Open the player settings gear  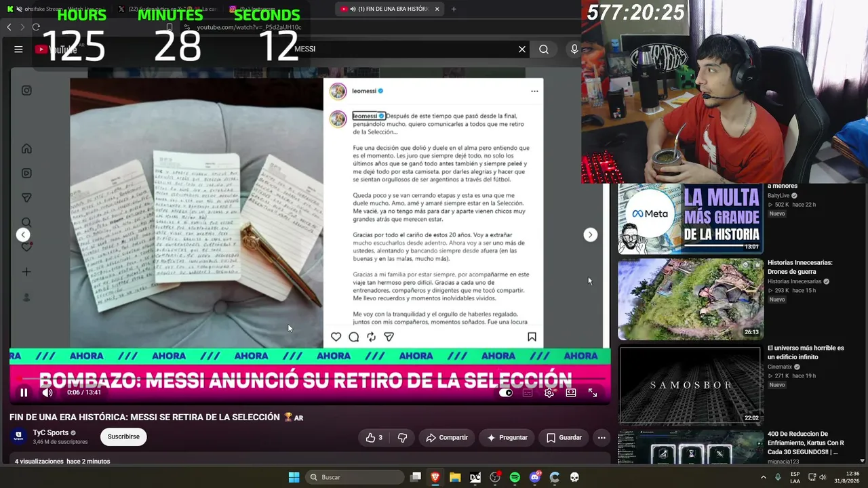click(x=549, y=392)
